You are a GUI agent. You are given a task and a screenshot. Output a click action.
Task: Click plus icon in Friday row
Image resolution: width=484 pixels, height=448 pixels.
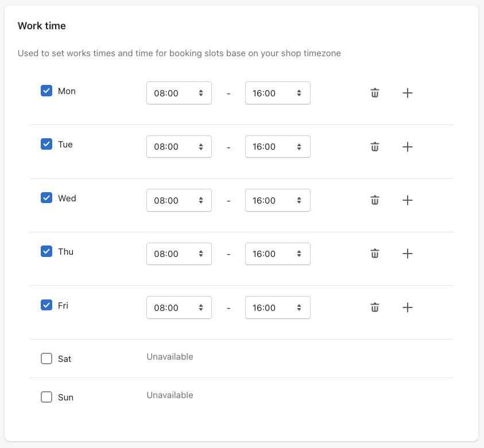click(x=407, y=307)
